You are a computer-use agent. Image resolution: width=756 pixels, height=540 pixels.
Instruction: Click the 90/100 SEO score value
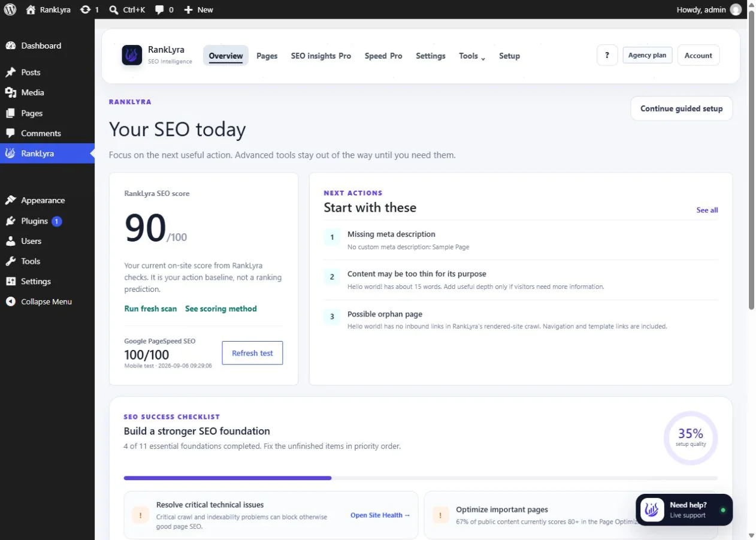coord(156,228)
